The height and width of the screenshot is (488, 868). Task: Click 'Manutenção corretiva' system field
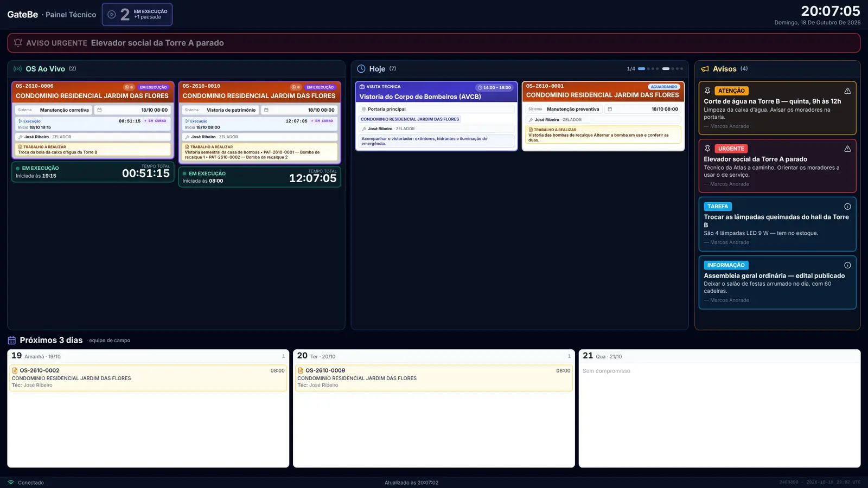(53, 110)
